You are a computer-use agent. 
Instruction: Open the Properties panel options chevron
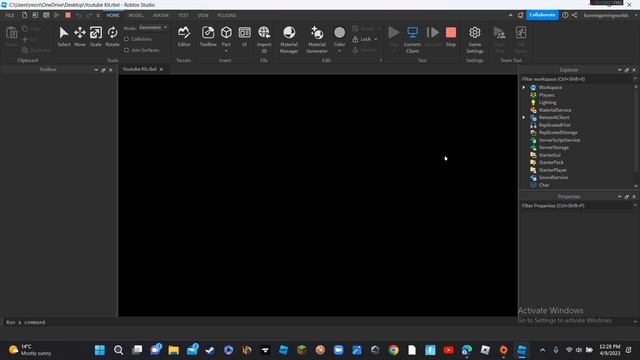pos(620,197)
